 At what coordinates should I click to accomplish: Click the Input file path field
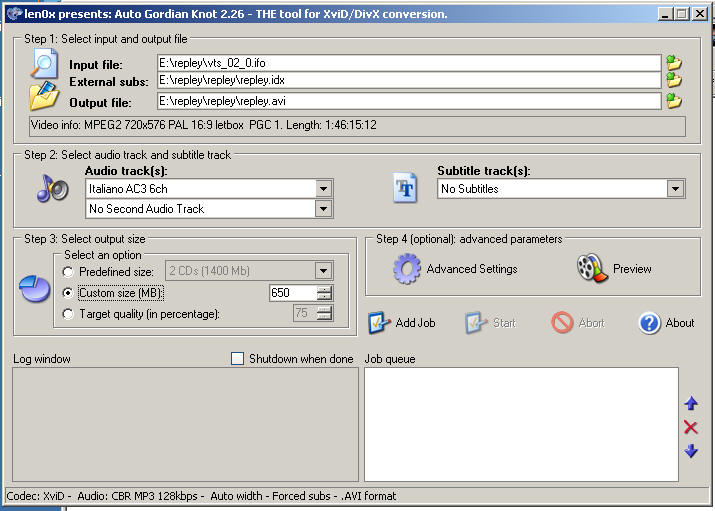pyautogui.click(x=409, y=63)
